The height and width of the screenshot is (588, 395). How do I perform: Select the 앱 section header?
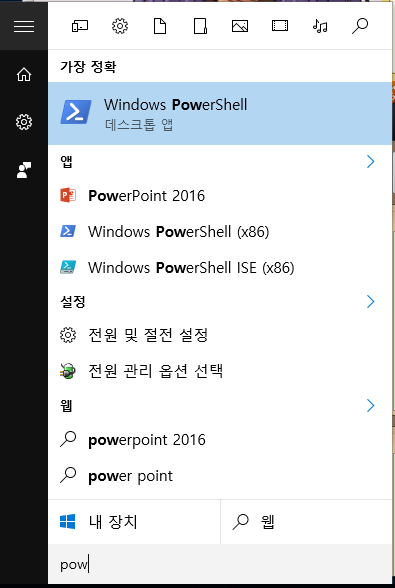click(x=66, y=162)
